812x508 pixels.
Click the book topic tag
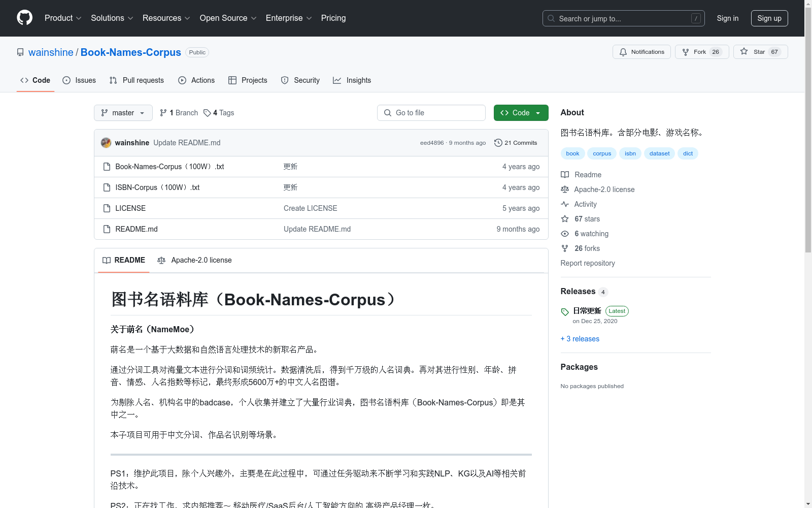(572, 153)
